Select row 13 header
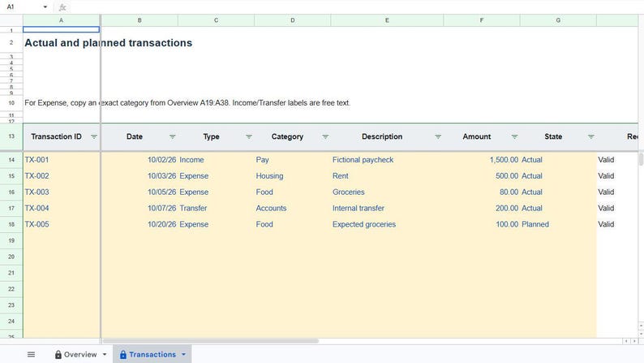The width and height of the screenshot is (644, 363). point(11,136)
